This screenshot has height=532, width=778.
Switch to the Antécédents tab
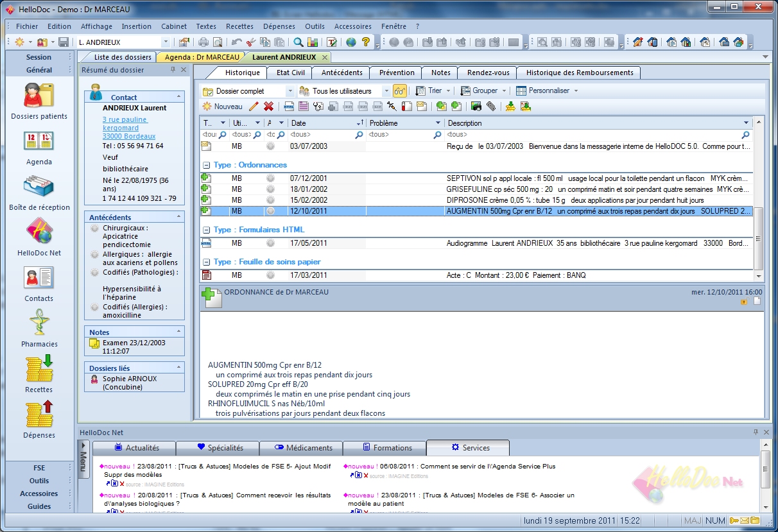[341, 73]
